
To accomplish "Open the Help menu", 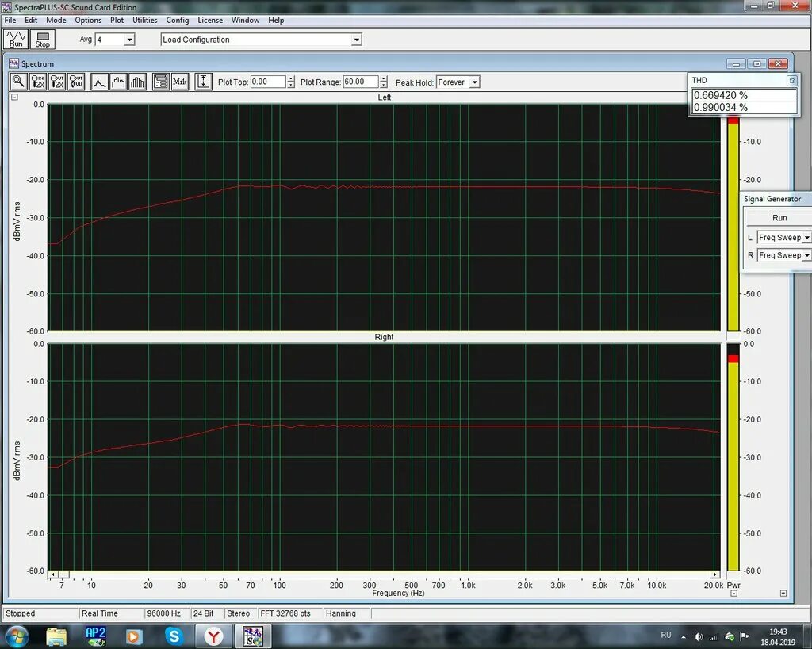I will click(276, 20).
